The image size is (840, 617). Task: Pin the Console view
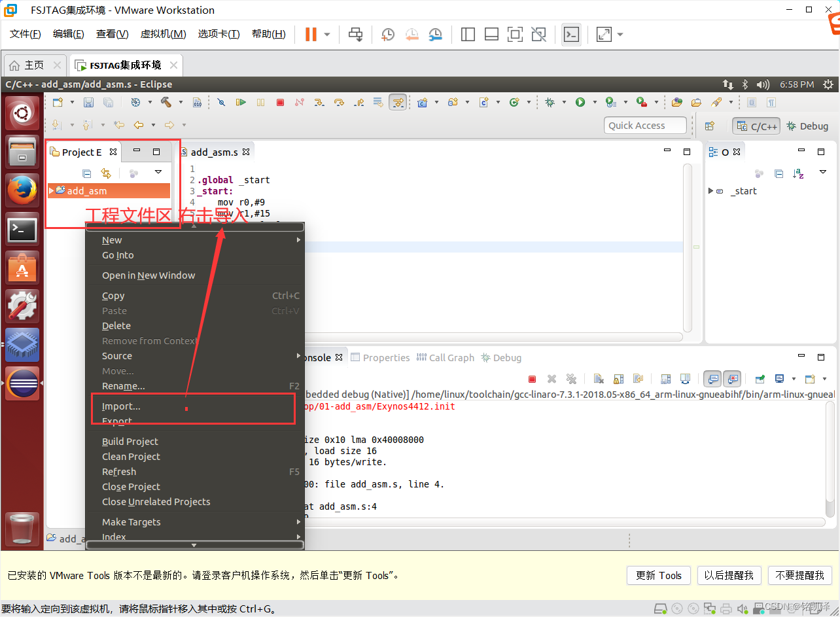click(x=760, y=378)
